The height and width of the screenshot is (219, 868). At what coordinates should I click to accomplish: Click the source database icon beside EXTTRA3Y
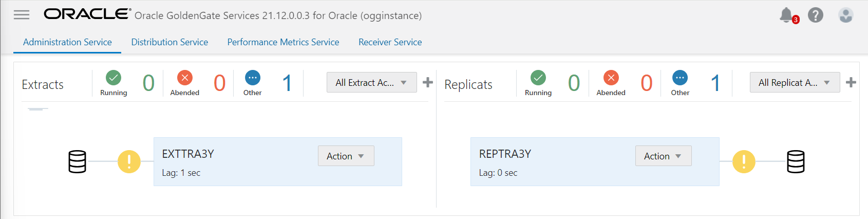[78, 161]
